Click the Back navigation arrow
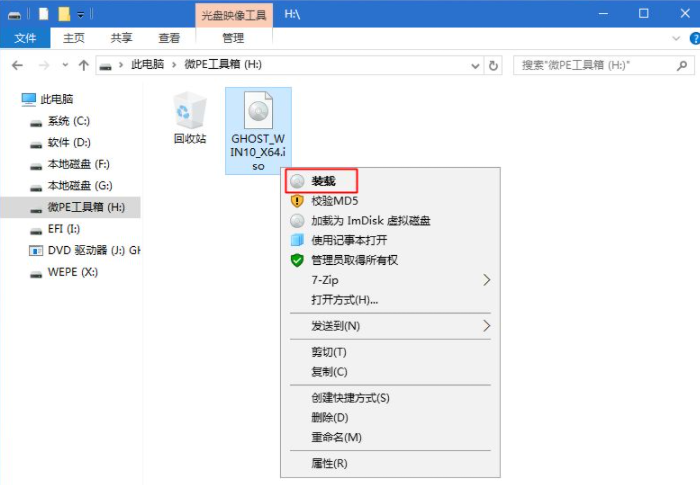The image size is (700, 485). (x=17, y=65)
